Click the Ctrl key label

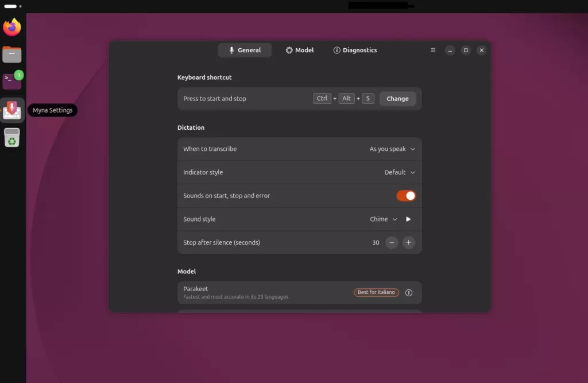coord(322,98)
